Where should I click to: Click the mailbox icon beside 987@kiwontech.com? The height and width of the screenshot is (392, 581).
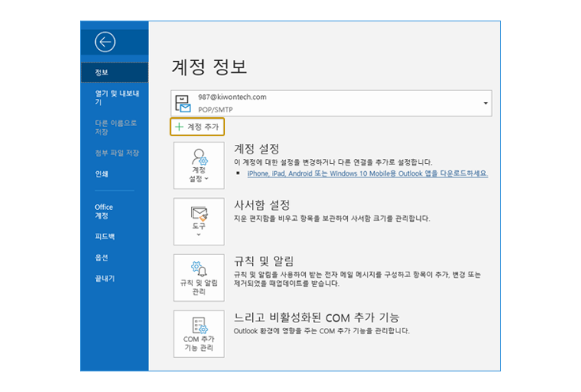184,103
